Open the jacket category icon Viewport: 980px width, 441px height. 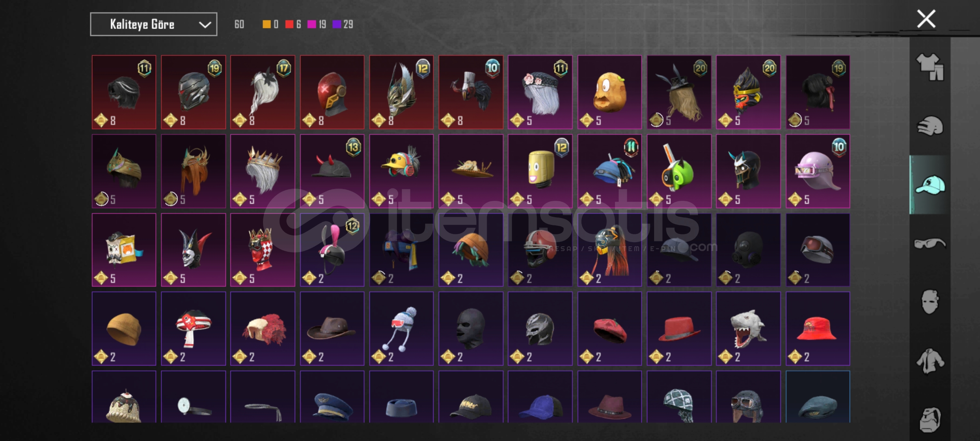[x=930, y=361]
